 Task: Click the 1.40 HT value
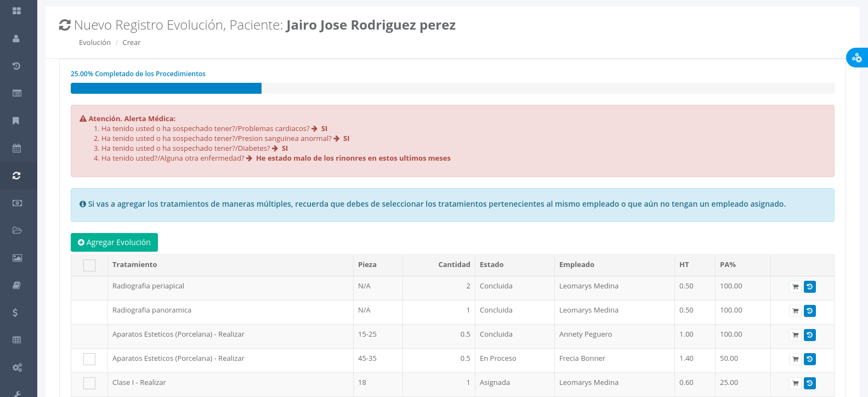coord(687,358)
